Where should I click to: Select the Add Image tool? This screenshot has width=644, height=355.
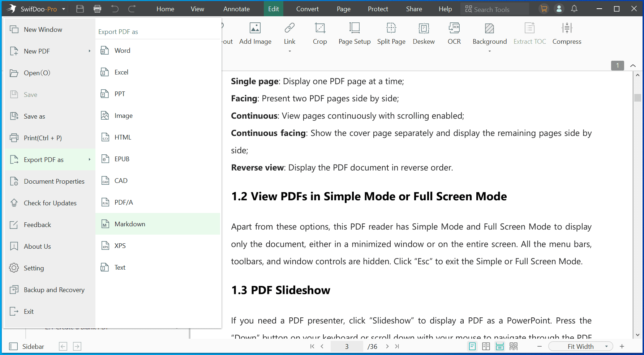coord(255,34)
